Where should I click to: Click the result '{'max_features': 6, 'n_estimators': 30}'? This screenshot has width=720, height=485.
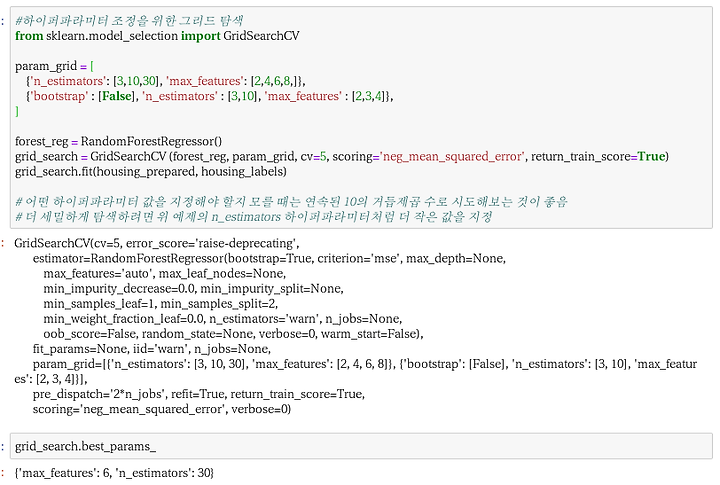click(x=114, y=473)
